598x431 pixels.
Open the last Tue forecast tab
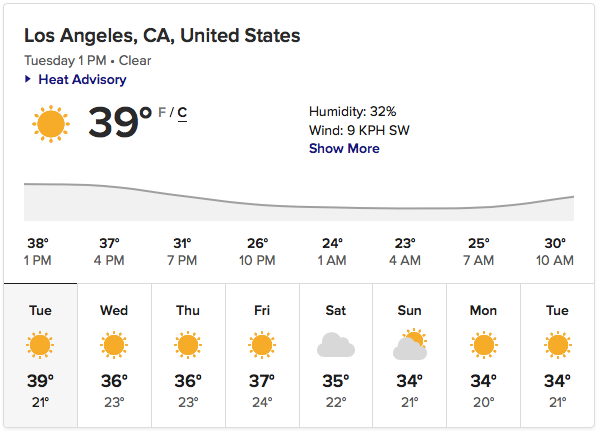(x=557, y=355)
